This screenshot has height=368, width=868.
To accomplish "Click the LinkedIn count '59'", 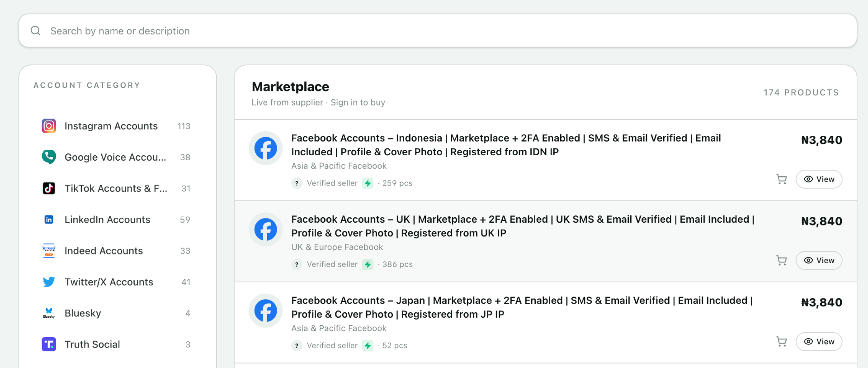I will click(185, 220).
